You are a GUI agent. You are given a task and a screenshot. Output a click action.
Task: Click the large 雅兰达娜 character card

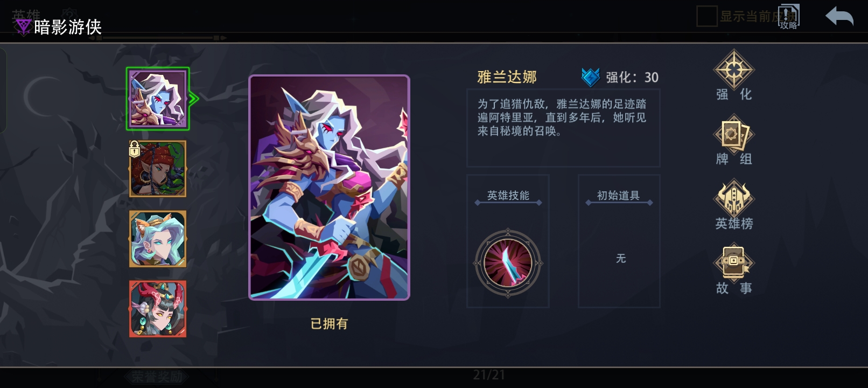(329, 188)
